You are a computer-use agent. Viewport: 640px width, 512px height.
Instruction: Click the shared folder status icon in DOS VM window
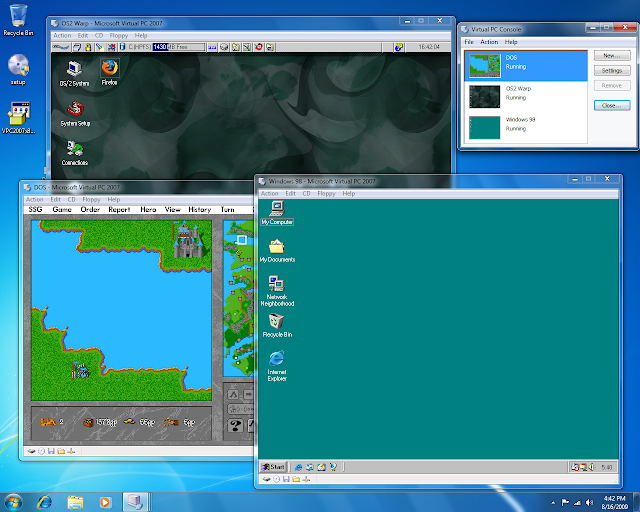61,451
